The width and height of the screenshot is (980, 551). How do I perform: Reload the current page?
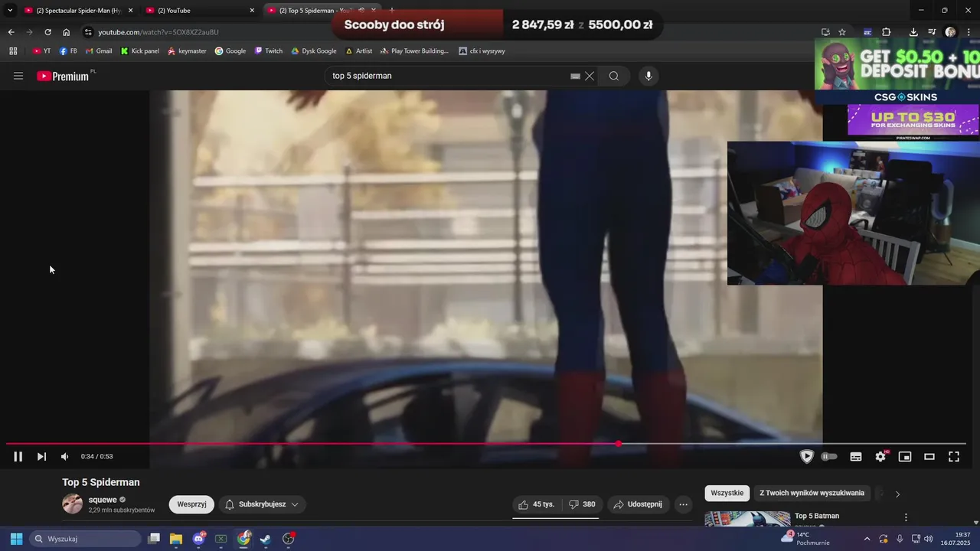pyautogui.click(x=47, y=32)
